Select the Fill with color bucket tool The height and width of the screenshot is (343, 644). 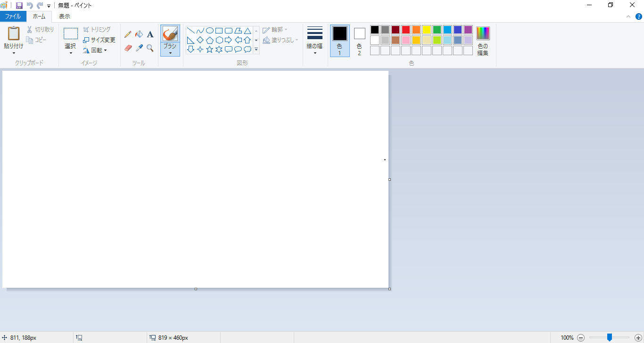pos(139,34)
